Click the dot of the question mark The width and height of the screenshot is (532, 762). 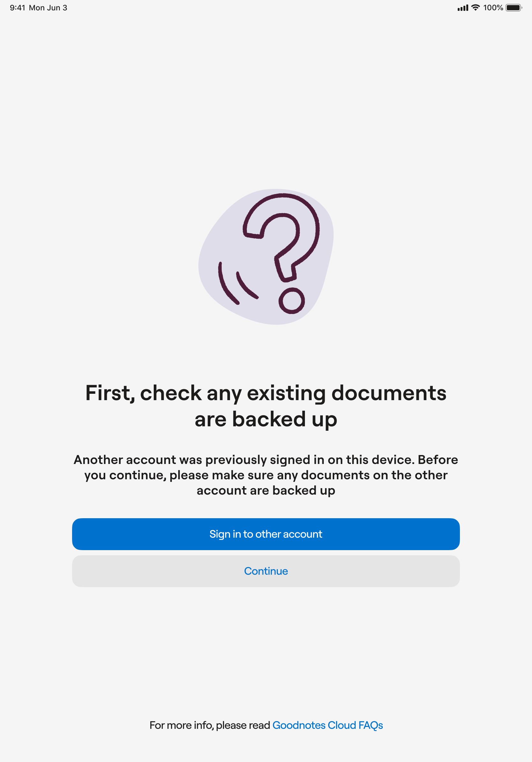292,301
